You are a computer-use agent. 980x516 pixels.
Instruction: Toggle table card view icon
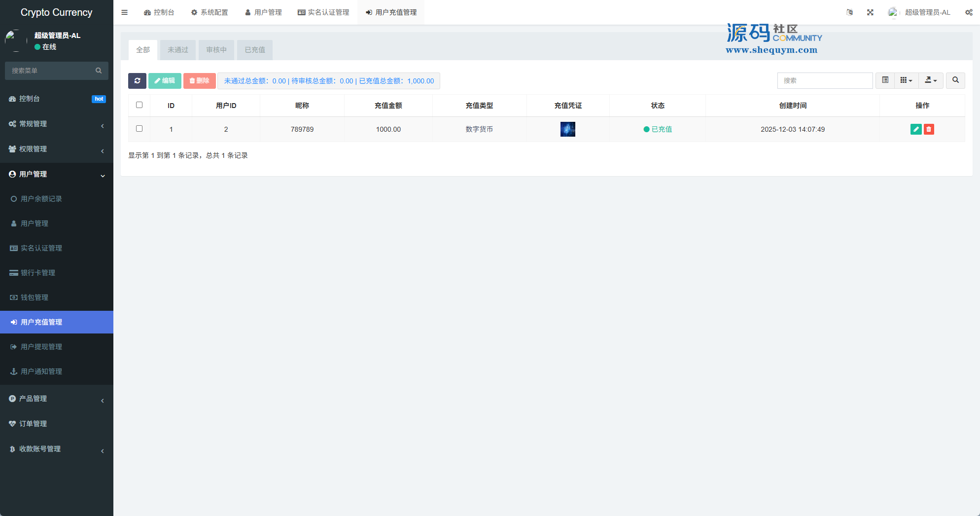tap(885, 80)
